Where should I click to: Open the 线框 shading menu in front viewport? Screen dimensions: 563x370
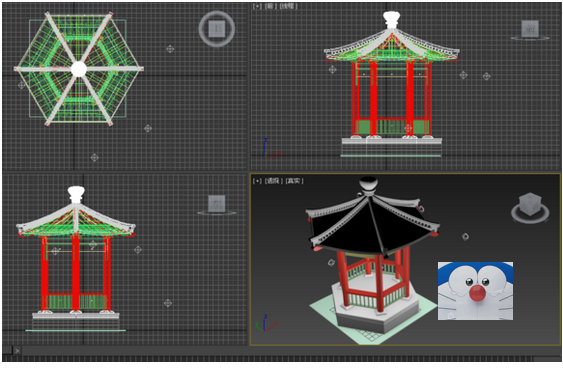[x=288, y=6]
